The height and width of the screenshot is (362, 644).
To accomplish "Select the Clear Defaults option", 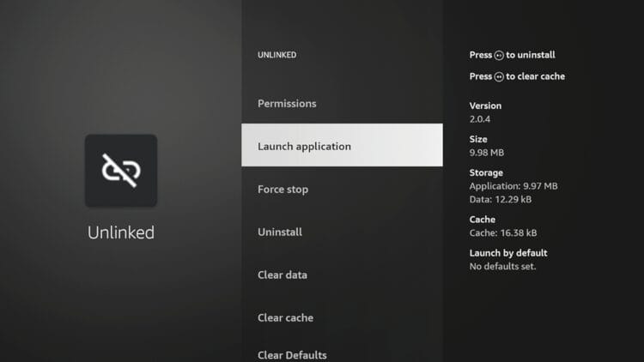I will 292,354.
